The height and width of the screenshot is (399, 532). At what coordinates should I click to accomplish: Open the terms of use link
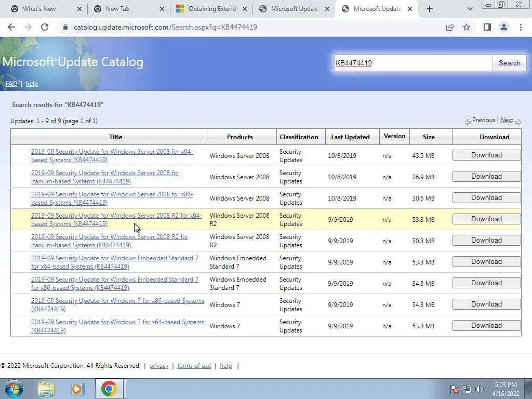[x=194, y=366]
